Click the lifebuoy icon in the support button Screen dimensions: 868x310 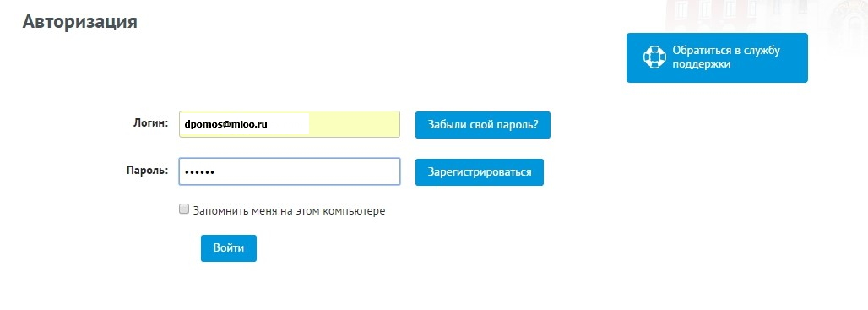point(654,57)
